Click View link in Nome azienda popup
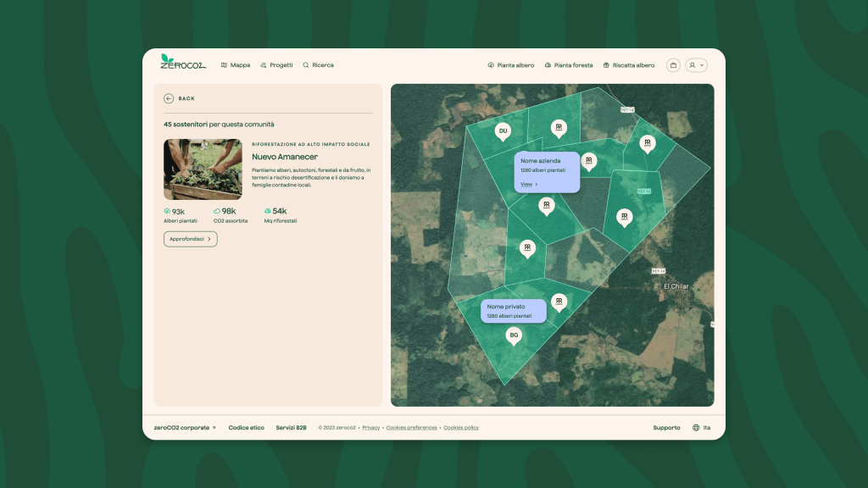 (528, 184)
